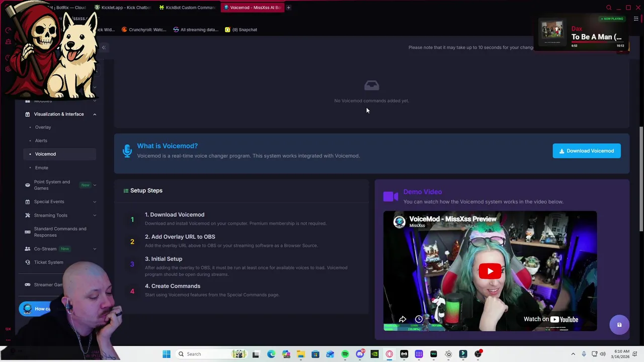Open the (9) Snapchat bookmark

coord(241,30)
